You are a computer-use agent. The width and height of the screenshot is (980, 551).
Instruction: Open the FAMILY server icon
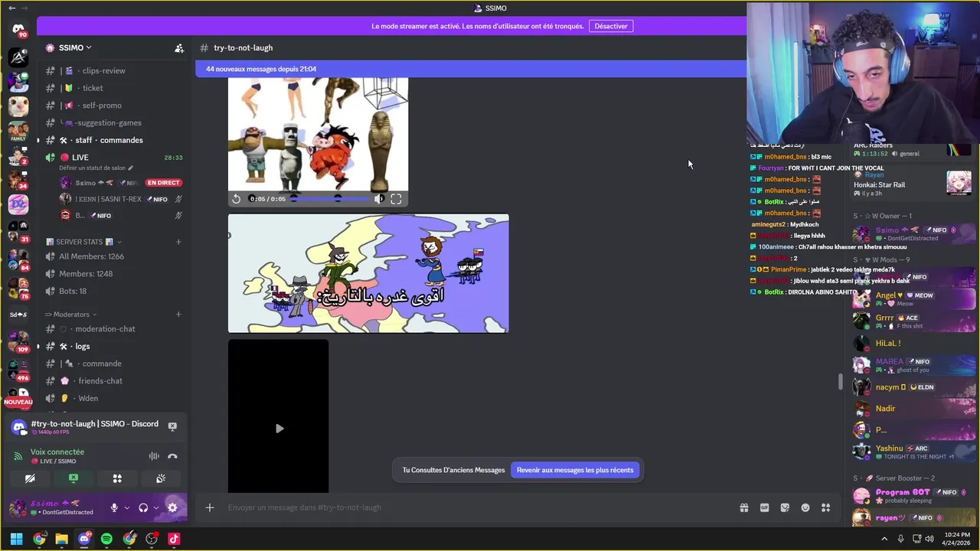18,130
